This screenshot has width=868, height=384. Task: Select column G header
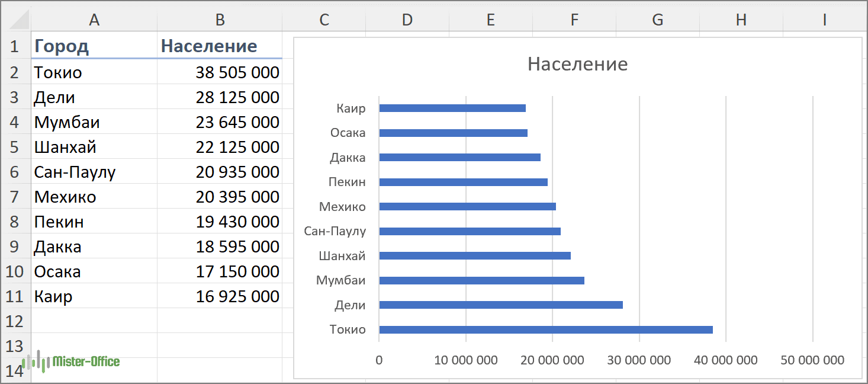(657, 20)
